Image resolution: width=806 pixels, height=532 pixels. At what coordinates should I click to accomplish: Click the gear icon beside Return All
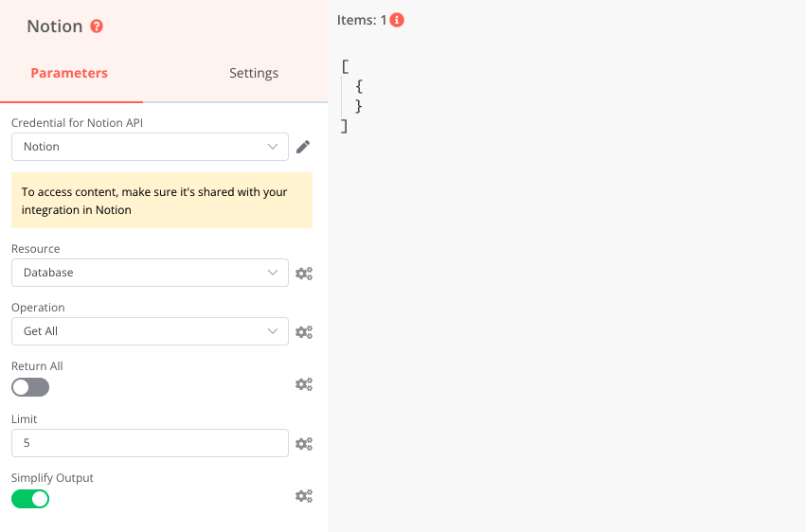(303, 384)
